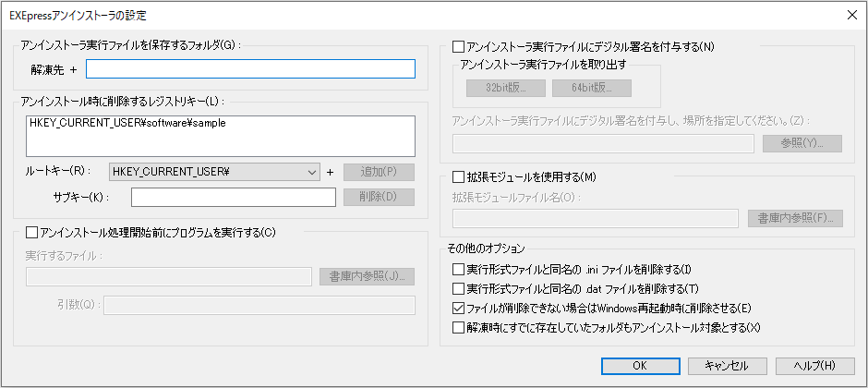Check the .ini ファイルを削除する option

(x=458, y=270)
